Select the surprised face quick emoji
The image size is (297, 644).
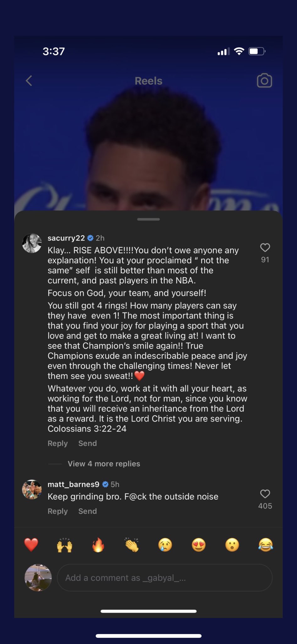pyautogui.click(x=232, y=545)
